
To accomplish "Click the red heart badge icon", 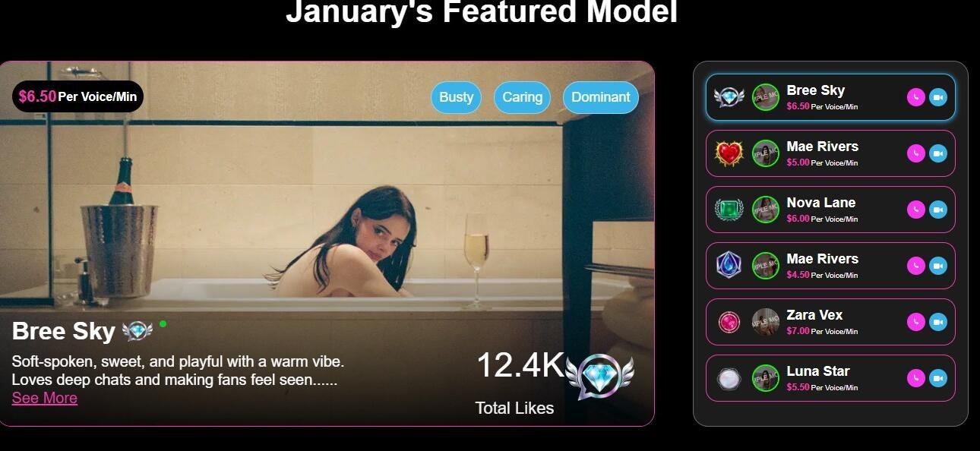I will [x=729, y=153].
